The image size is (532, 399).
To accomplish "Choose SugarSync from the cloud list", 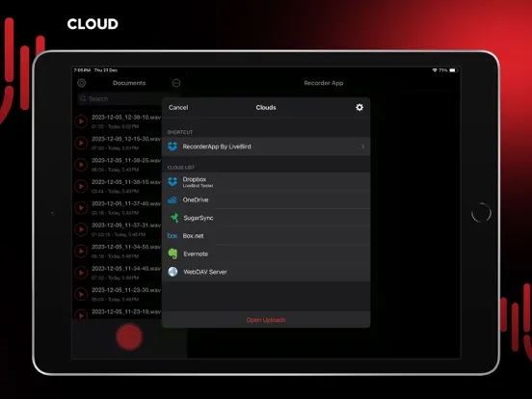I will click(266, 218).
